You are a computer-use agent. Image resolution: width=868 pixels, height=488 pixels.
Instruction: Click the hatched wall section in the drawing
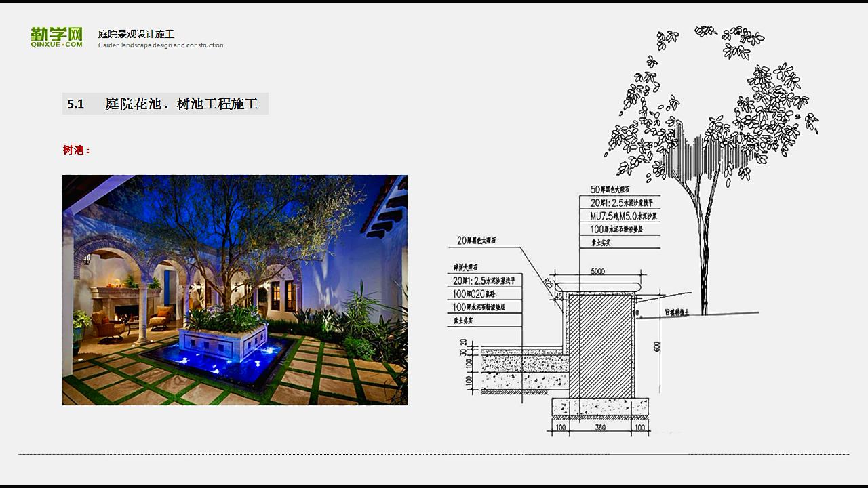(600, 344)
